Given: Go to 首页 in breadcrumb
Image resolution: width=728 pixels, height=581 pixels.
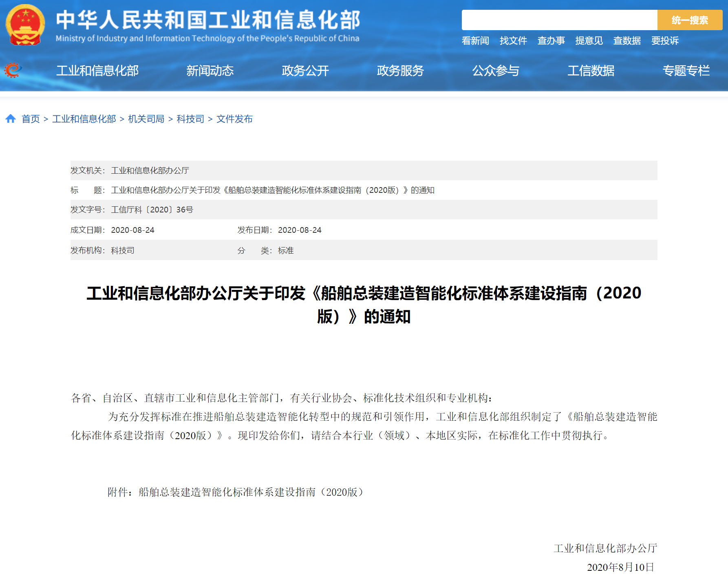Looking at the screenshot, I should tap(31, 119).
